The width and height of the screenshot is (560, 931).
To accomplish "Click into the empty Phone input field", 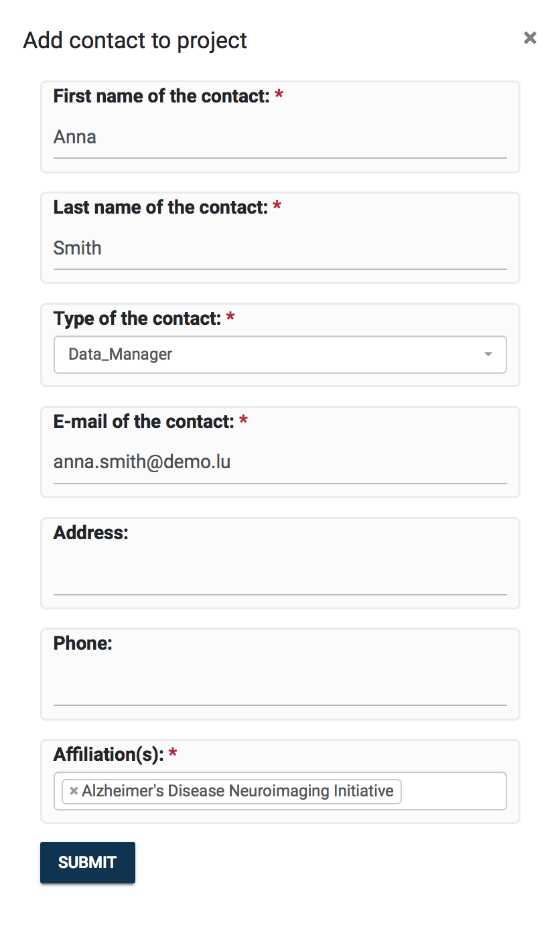I will pos(280,686).
